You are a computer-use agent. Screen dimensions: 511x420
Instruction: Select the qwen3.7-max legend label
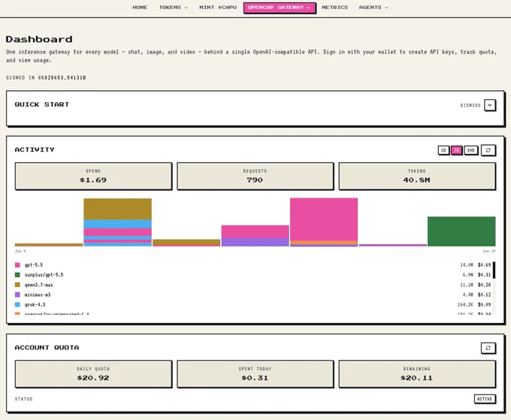click(x=39, y=285)
